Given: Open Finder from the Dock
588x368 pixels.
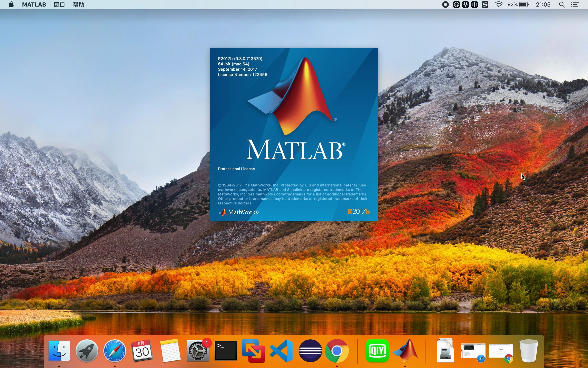Looking at the screenshot, I should (59, 350).
